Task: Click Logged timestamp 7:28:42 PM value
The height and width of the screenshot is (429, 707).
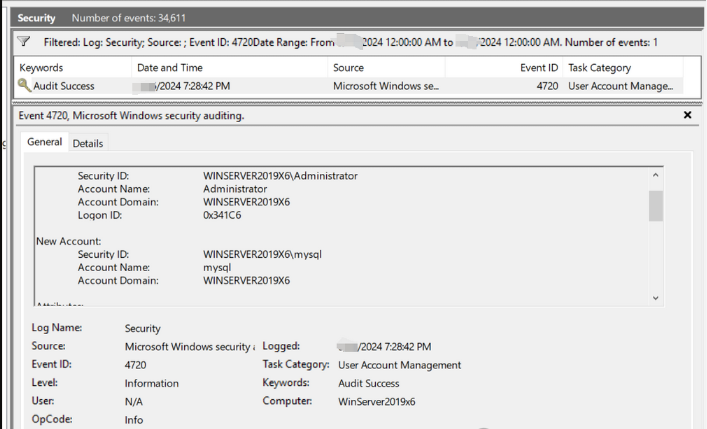Action: pos(384,346)
